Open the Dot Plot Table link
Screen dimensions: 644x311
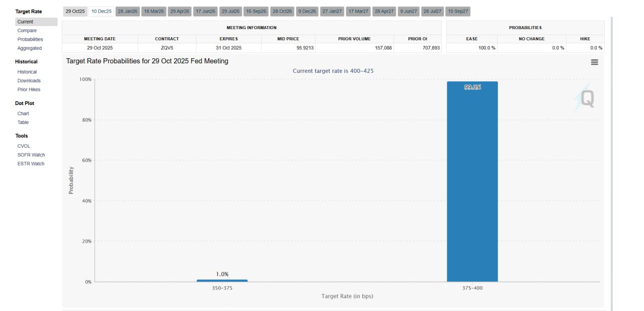coord(23,123)
